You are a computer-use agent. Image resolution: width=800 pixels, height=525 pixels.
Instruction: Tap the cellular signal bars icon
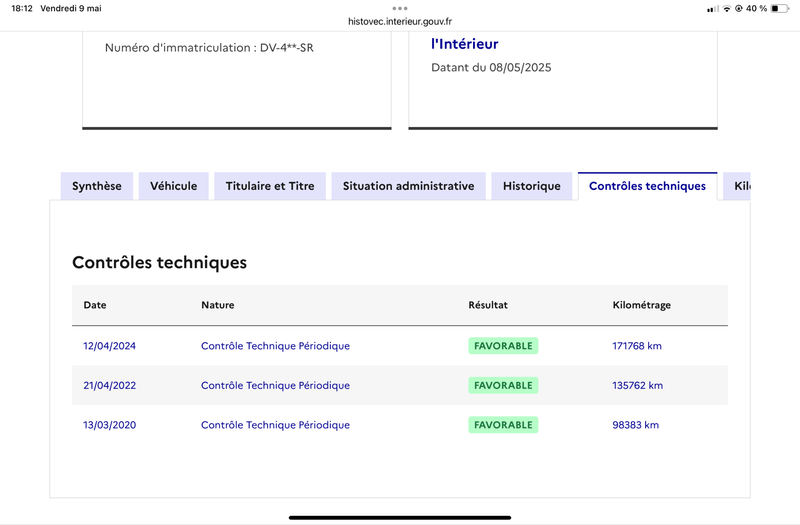[713, 9]
